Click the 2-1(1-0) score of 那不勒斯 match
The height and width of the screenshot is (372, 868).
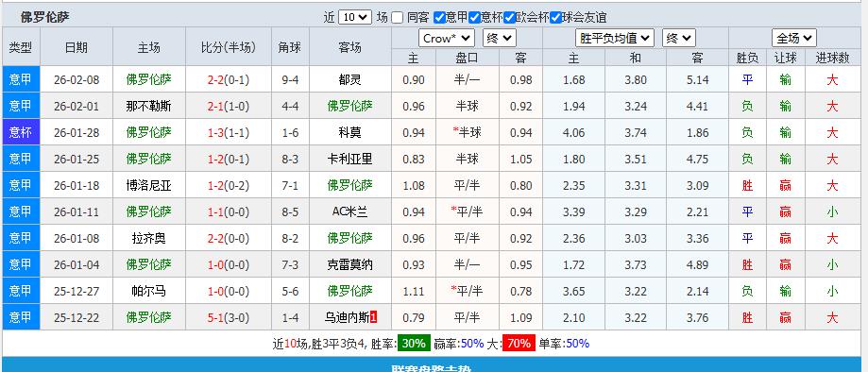click(x=229, y=107)
